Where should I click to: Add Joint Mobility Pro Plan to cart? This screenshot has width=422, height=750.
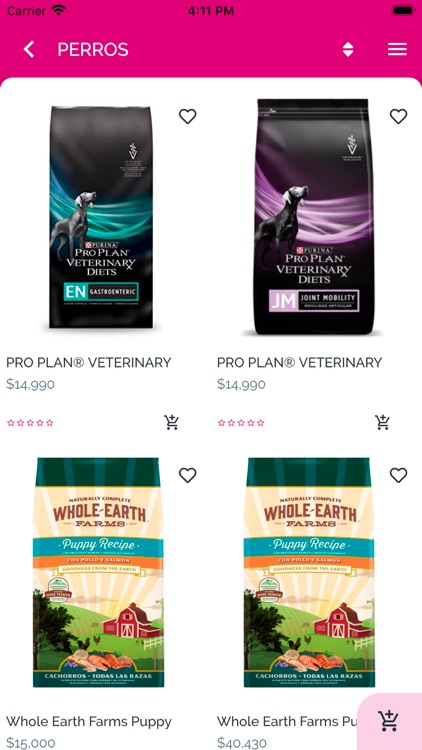[382, 422]
